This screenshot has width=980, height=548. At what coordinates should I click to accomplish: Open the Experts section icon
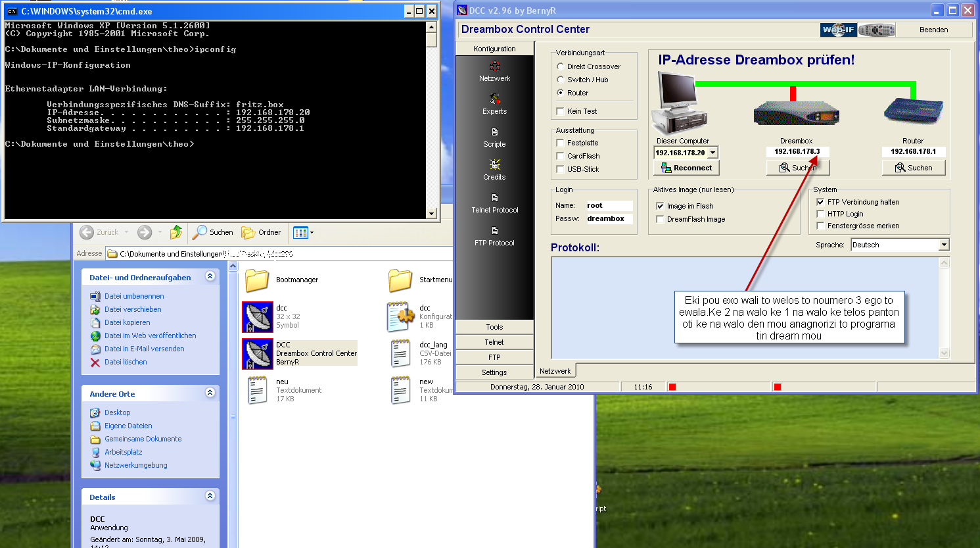pyautogui.click(x=494, y=99)
